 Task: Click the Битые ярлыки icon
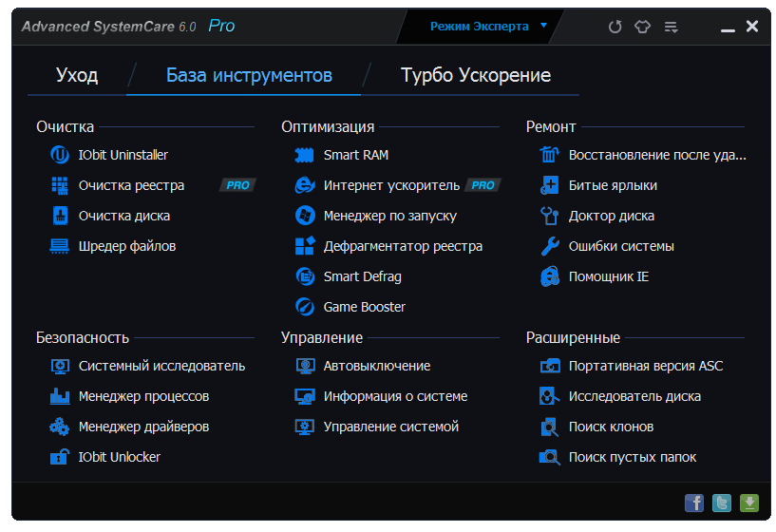click(x=549, y=185)
